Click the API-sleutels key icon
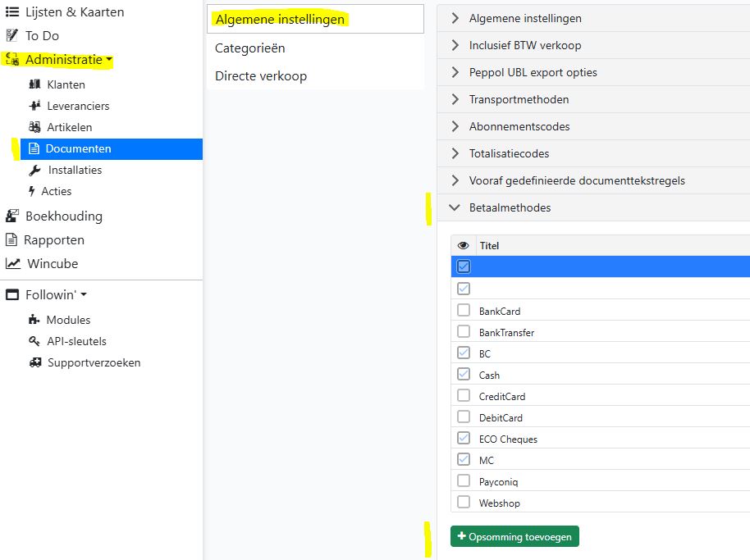 click(34, 341)
